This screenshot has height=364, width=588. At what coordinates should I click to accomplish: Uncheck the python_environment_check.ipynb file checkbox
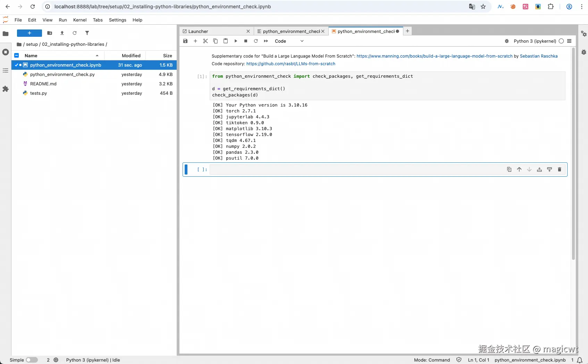[x=16, y=65]
